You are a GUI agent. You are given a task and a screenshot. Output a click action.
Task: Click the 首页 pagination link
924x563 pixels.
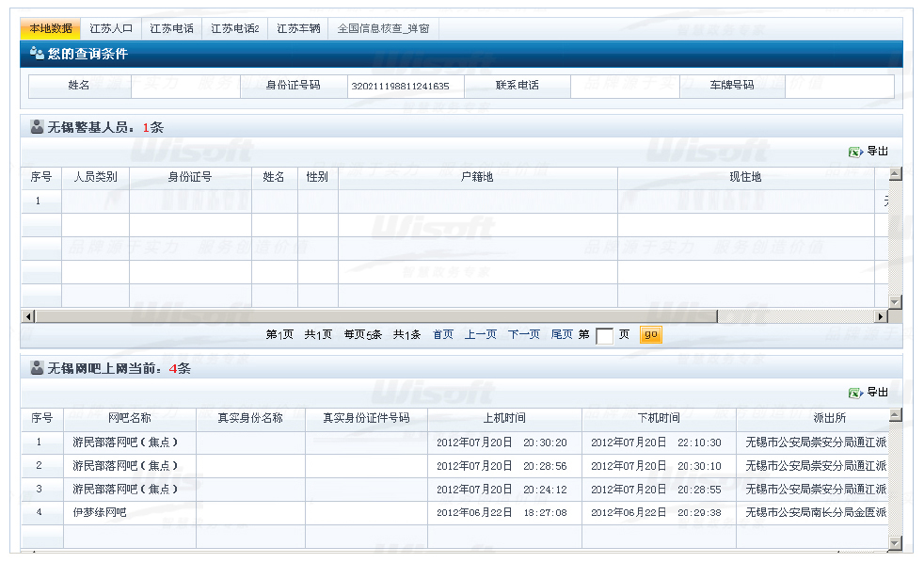pos(442,334)
